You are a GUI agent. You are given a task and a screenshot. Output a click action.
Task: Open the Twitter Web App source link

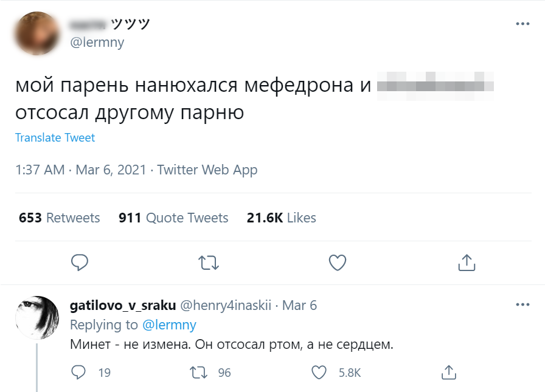[x=207, y=170]
